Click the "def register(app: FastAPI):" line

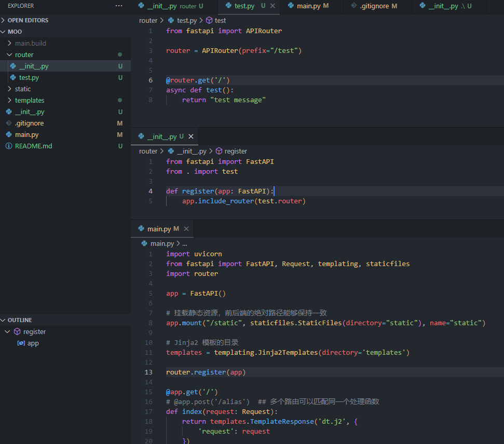point(220,191)
